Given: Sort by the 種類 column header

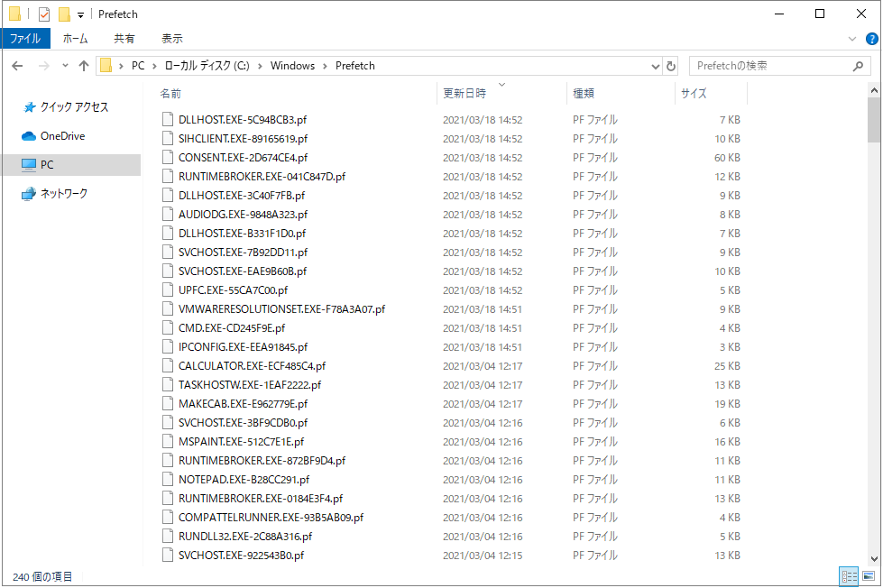Looking at the screenshot, I should pos(584,94).
